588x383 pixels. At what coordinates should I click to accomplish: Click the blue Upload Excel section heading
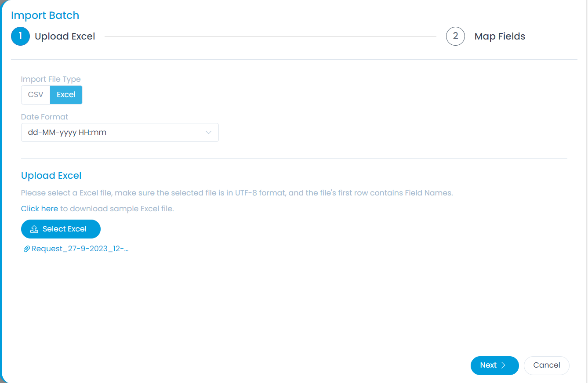point(51,176)
